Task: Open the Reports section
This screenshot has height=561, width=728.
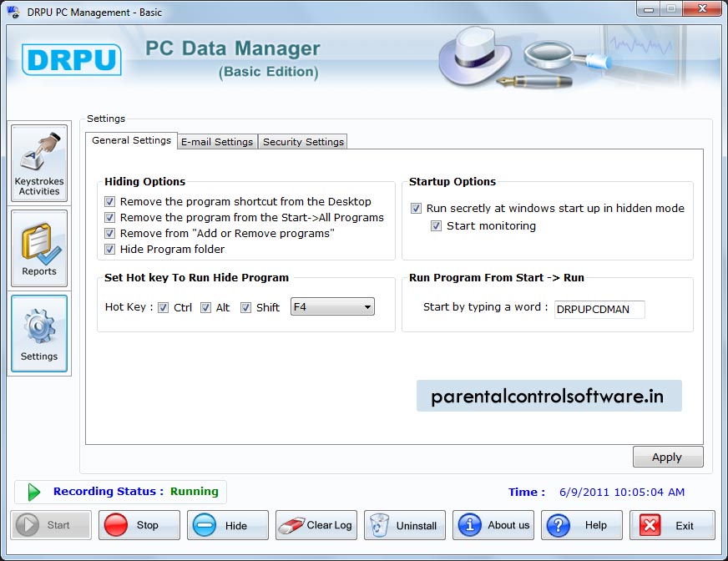Action: [x=39, y=248]
